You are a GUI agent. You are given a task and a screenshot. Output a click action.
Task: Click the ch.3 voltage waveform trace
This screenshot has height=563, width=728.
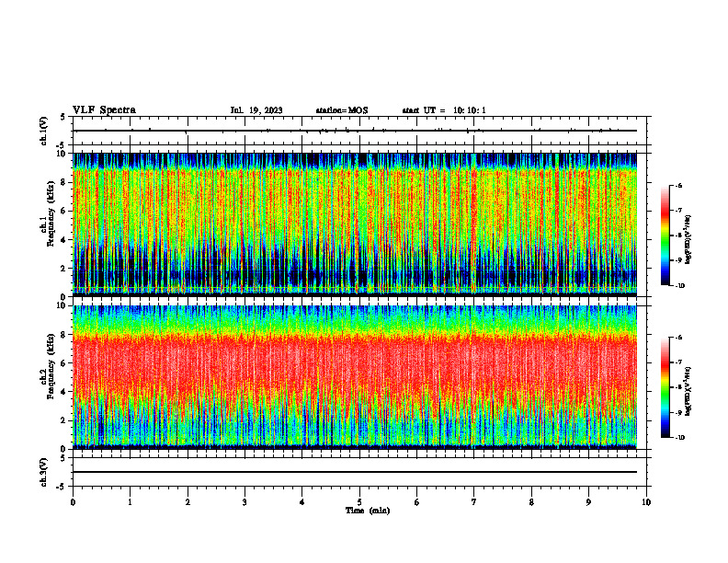[x=355, y=472]
